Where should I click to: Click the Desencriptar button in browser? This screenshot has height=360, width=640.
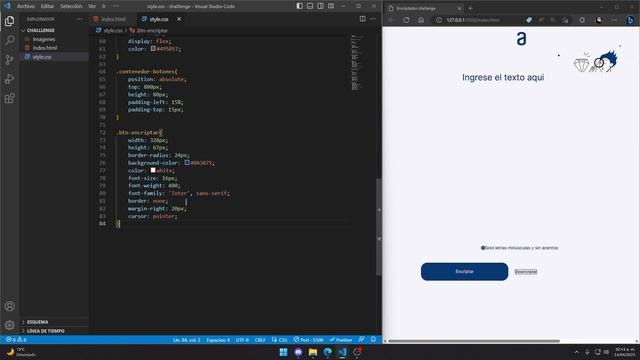(x=526, y=272)
